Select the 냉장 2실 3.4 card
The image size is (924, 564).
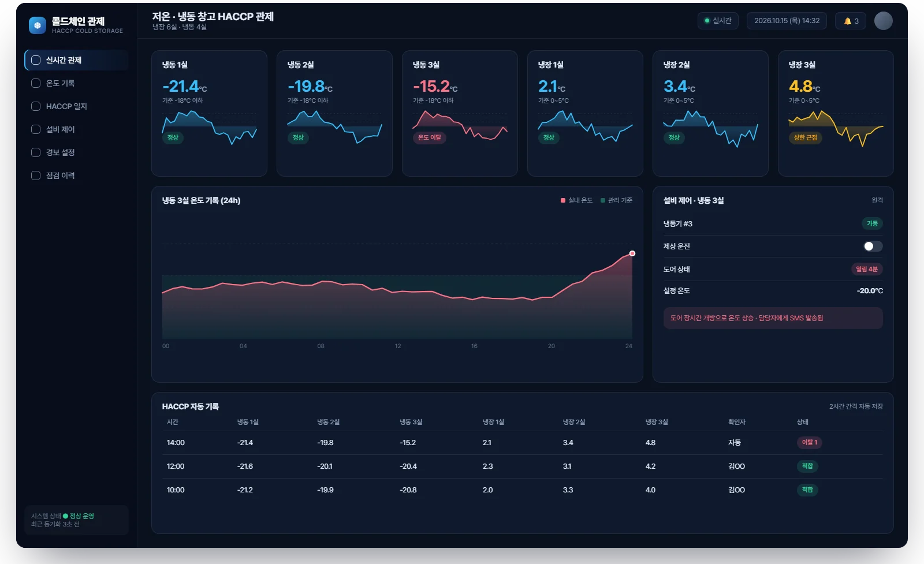point(710,113)
